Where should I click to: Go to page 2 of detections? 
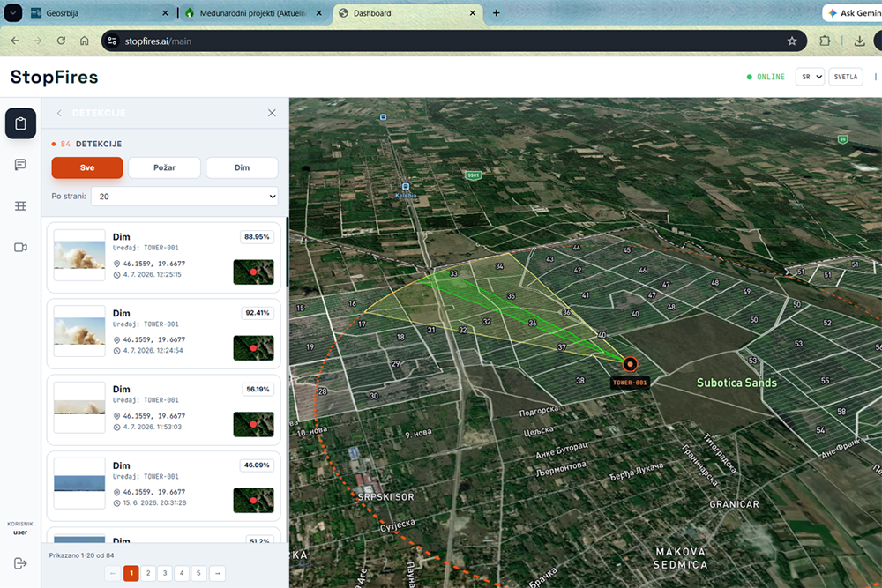click(148, 573)
